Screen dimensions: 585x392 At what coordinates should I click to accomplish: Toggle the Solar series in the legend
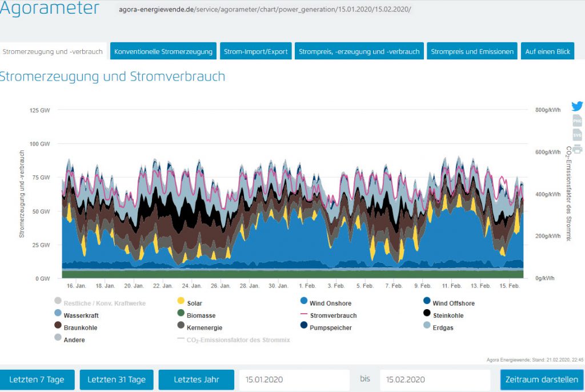(x=194, y=303)
